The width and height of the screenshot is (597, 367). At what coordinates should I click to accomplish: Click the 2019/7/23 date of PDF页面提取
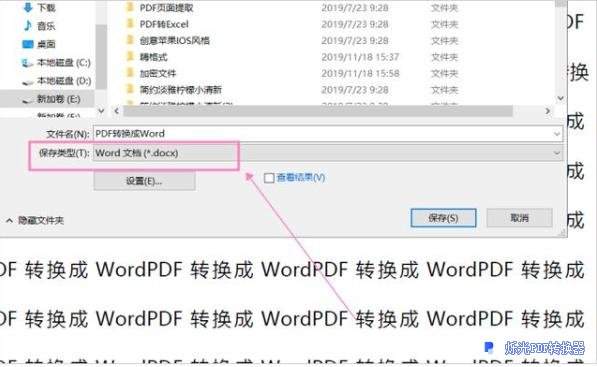pos(354,7)
